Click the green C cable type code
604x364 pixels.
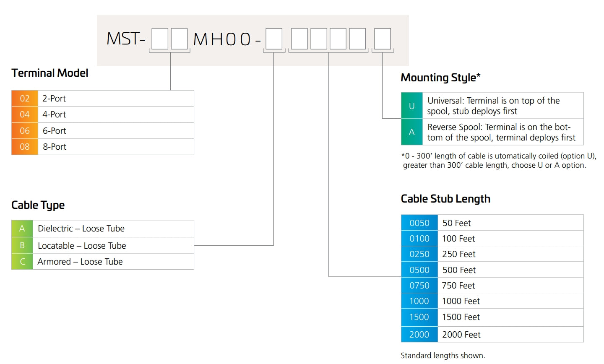[x=22, y=262]
